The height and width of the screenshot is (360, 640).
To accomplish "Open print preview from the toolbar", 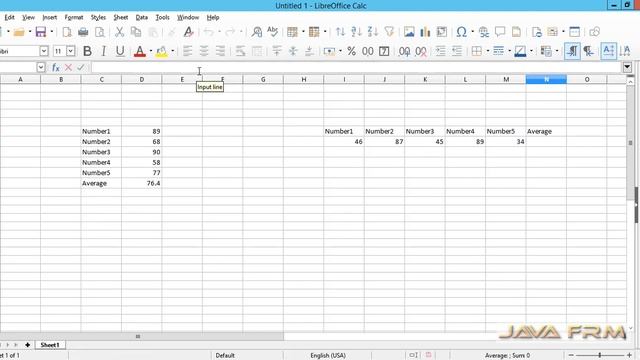I will coord(100,32).
